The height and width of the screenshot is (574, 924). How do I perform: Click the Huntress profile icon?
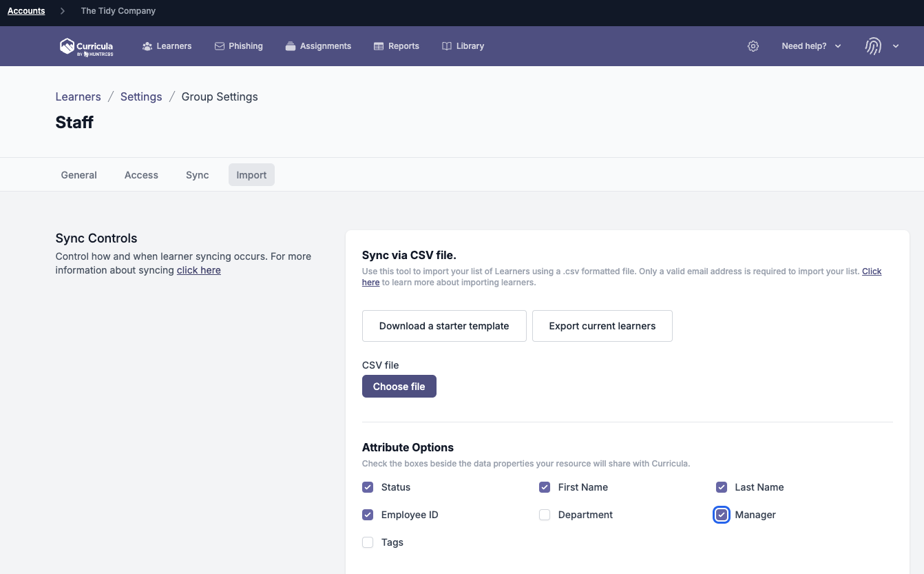click(872, 45)
